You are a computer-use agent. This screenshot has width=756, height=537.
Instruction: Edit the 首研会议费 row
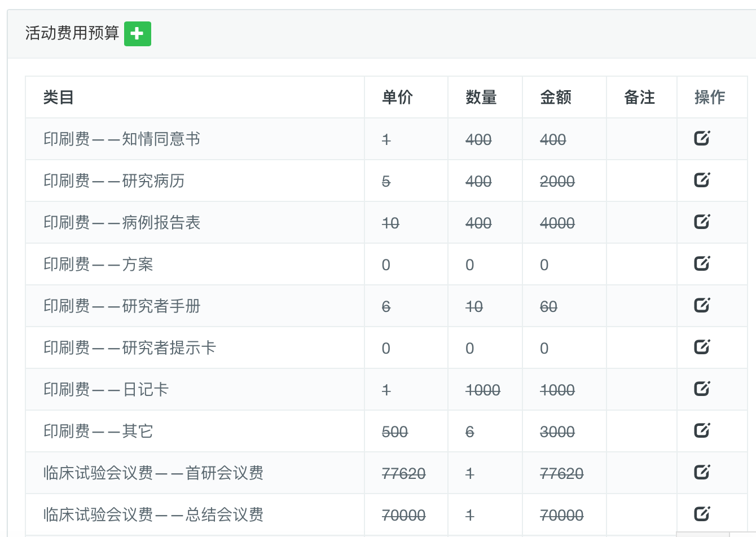(x=702, y=472)
